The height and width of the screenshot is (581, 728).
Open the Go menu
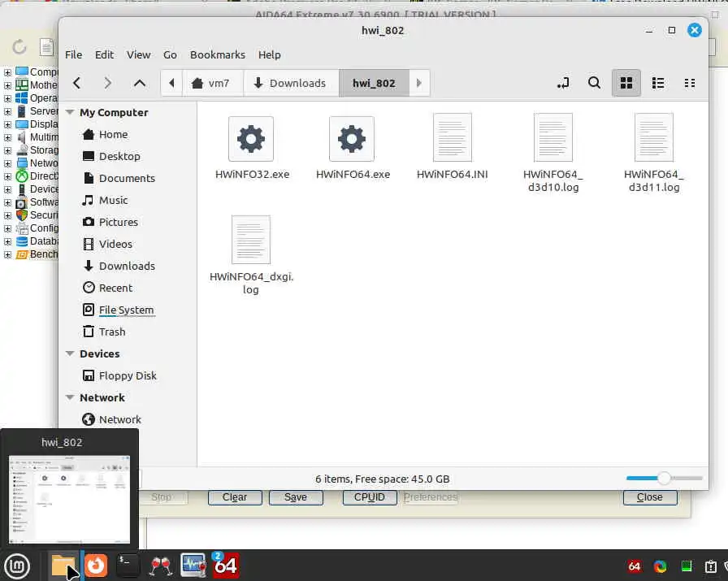[170, 54]
